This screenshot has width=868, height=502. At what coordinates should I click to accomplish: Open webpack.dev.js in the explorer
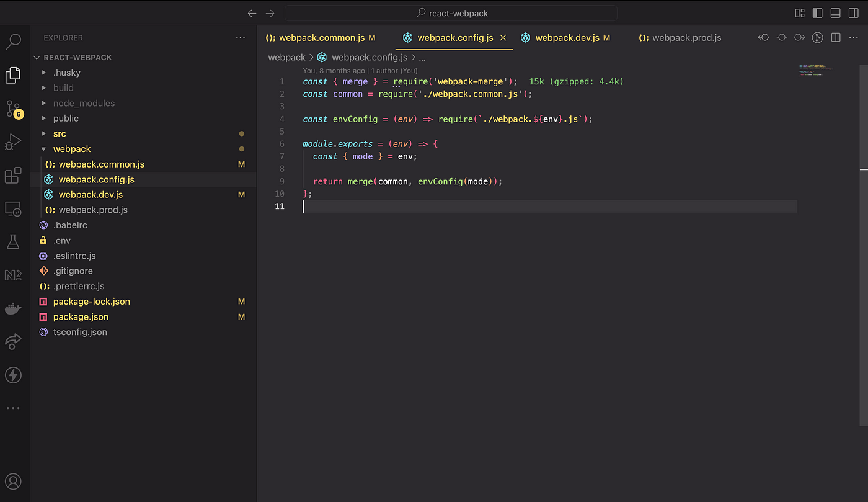(143, 195)
